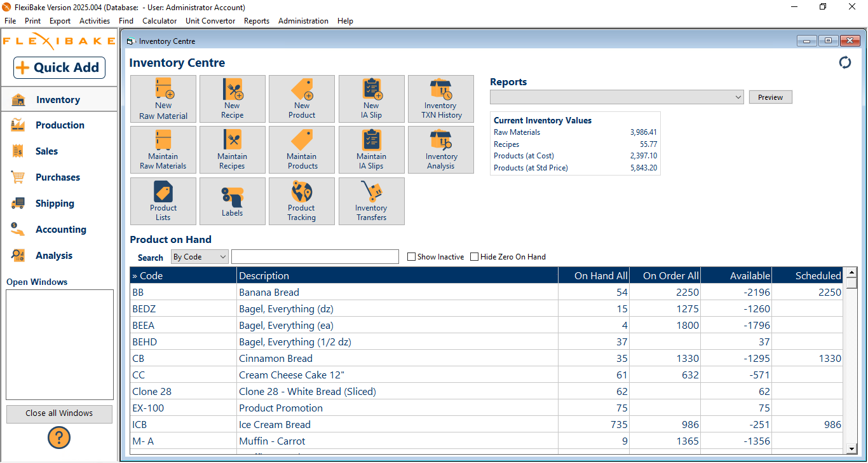The width and height of the screenshot is (868, 463).
Task: Sort by Available column header
Action: pyautogui.click(x=736, y=275)
